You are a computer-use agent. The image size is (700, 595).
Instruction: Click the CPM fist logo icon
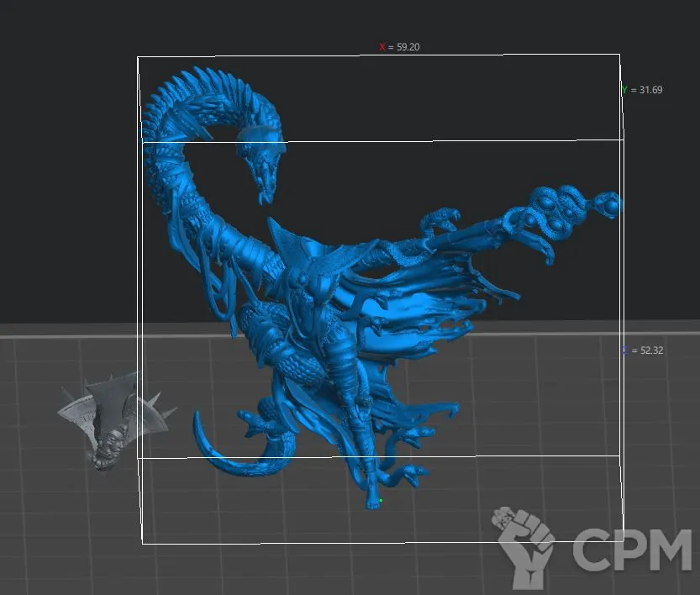pos(524,546)
